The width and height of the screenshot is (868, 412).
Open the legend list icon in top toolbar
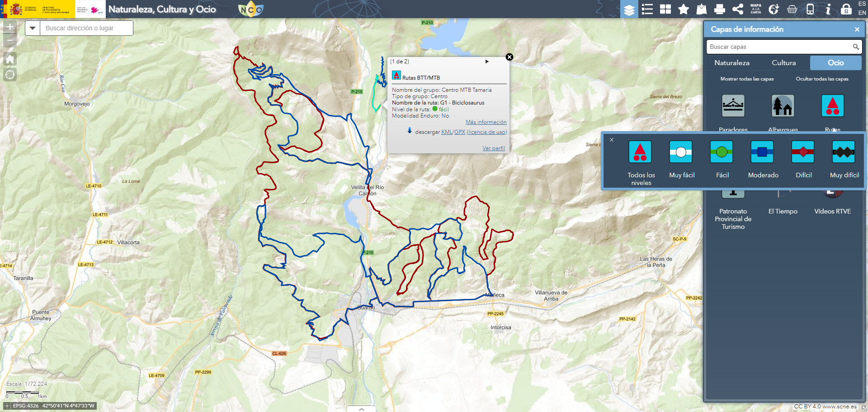click(x=647, y=9)
